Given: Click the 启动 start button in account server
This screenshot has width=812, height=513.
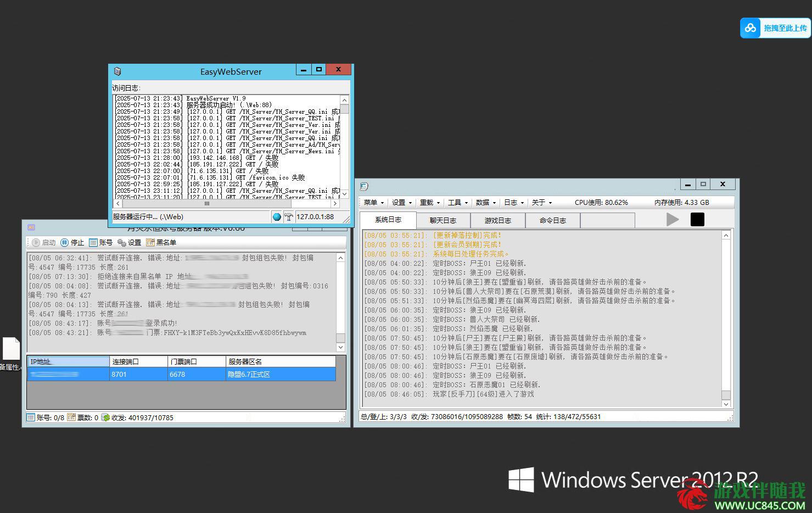Looking at the screenshot, I should tap(44, 242).
